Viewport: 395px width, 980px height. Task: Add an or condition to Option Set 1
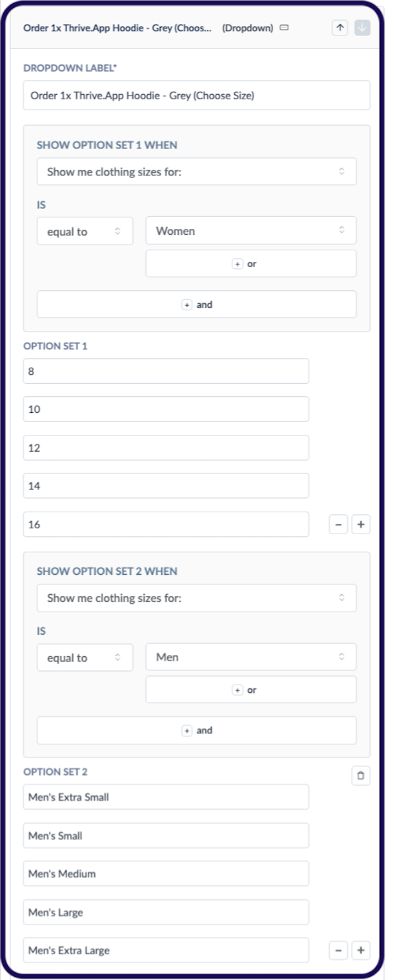(251, 263)
